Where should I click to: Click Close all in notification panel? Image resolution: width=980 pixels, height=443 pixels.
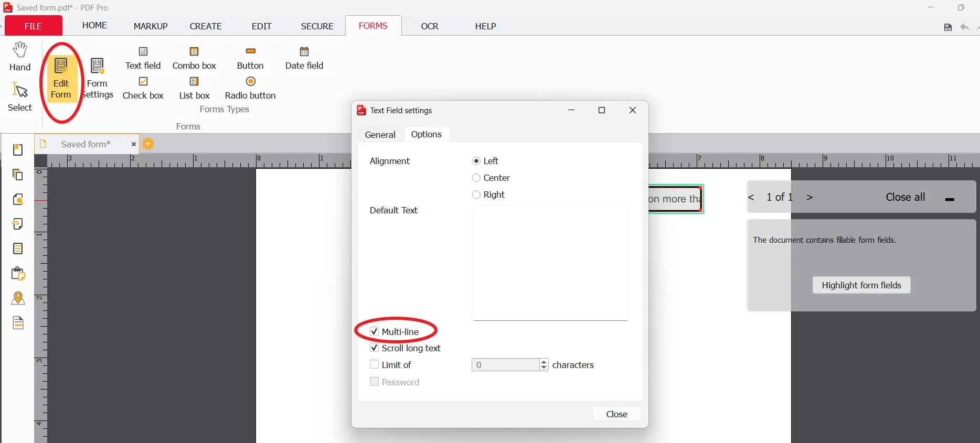[x=905, y=197]
